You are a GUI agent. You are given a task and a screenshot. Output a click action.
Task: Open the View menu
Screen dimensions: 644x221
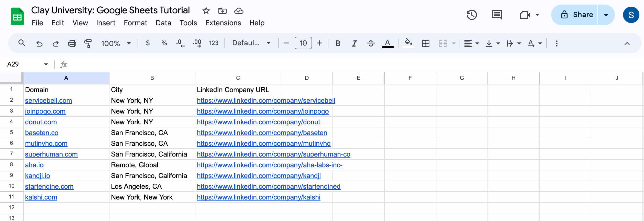click(80, 23)
